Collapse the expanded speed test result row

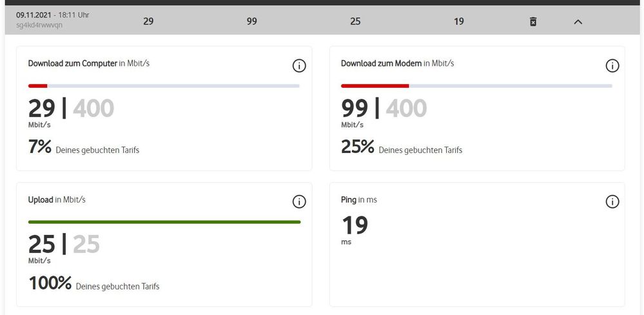578,21
